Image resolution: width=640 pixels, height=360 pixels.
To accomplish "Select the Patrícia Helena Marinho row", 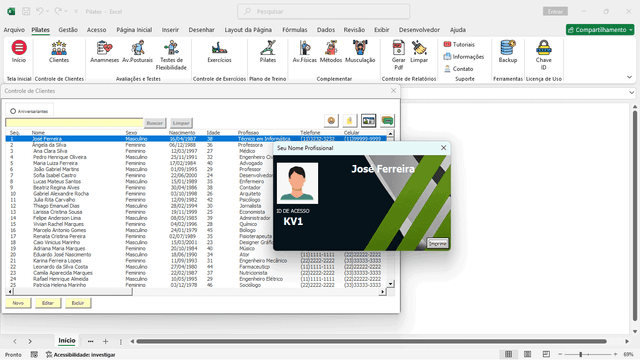I will click(x=196, y=285).
